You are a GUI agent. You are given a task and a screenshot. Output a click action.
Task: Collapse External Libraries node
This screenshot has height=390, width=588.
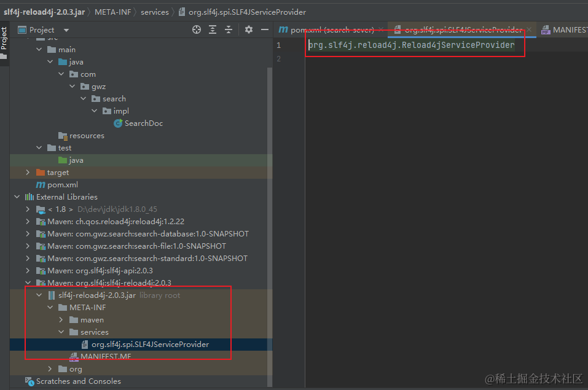17,197
